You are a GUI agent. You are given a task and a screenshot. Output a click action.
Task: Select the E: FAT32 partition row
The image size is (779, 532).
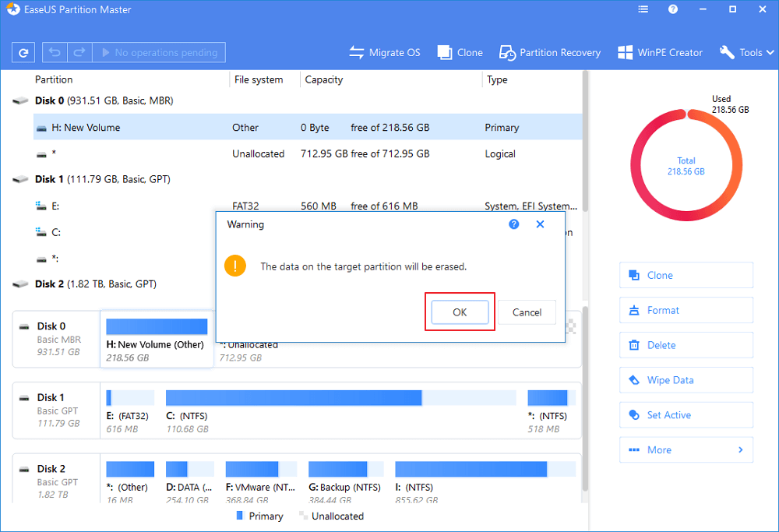(x=308, y=206)
